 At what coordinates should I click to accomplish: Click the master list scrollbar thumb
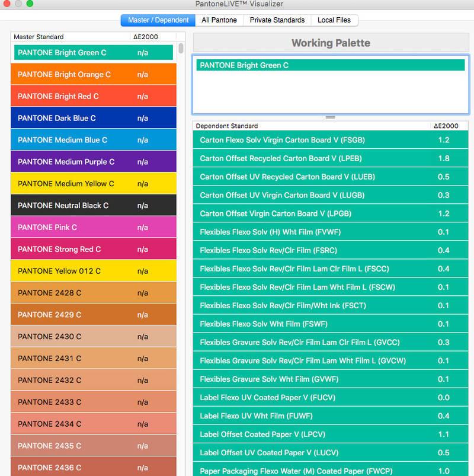[181, 48]
